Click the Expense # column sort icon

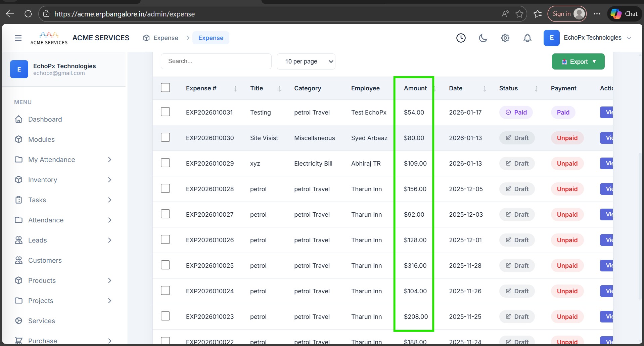pyautogui.click(x=235, y=88)
